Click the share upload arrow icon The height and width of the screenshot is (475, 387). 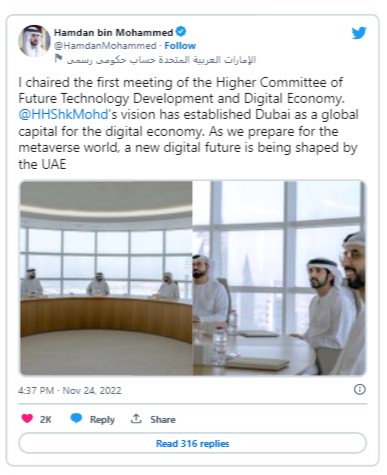coord(136,418)
